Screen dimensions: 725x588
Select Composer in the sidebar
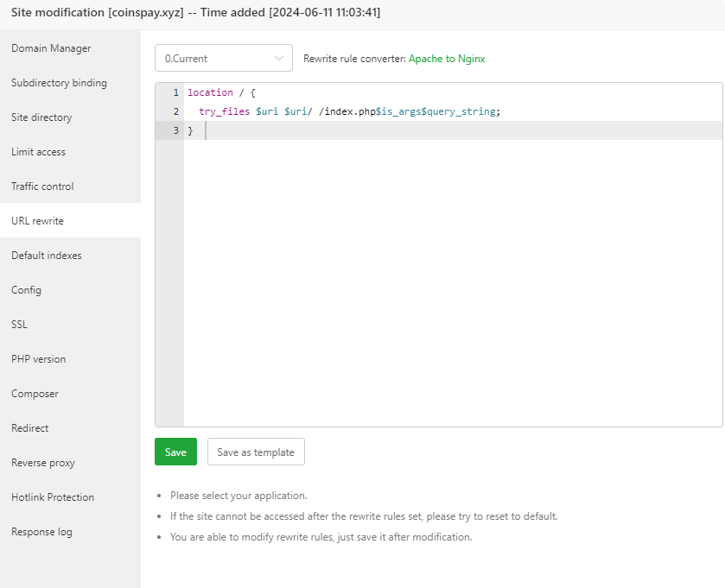35,394
